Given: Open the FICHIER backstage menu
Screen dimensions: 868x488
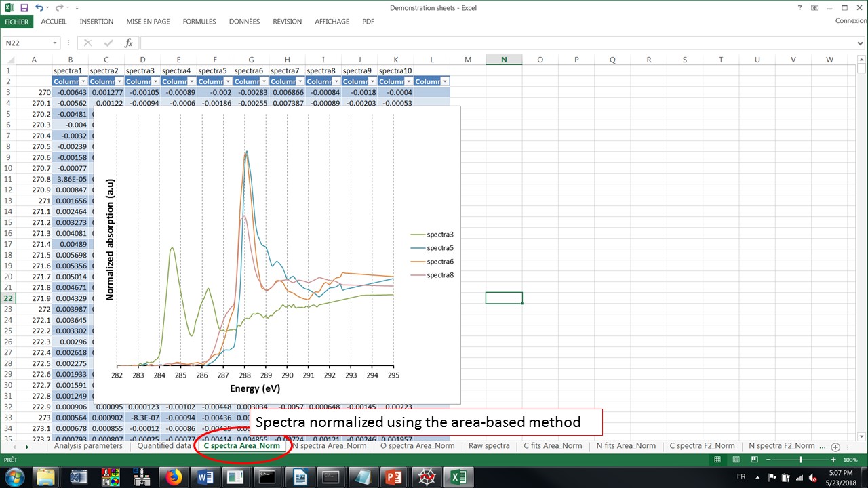Looking at the screenshot, I should [x=16, y=22].
